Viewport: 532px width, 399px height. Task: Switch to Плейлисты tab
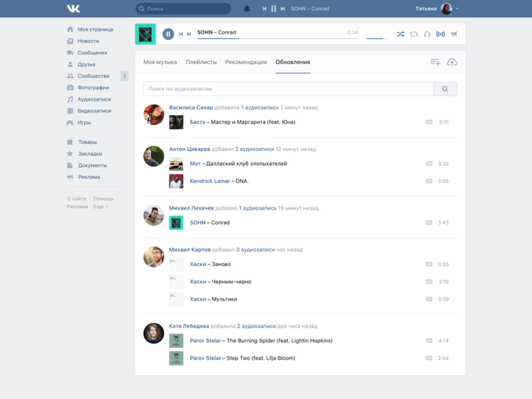click(201, 62)
